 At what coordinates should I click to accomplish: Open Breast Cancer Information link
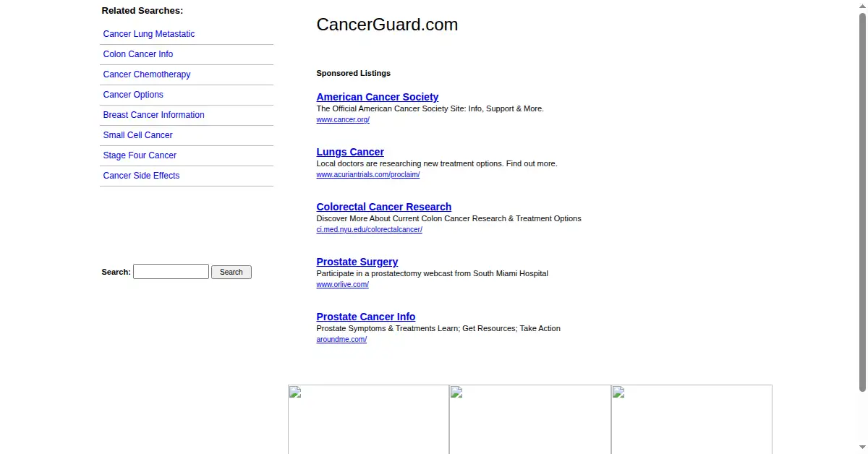tap(154, 115)
